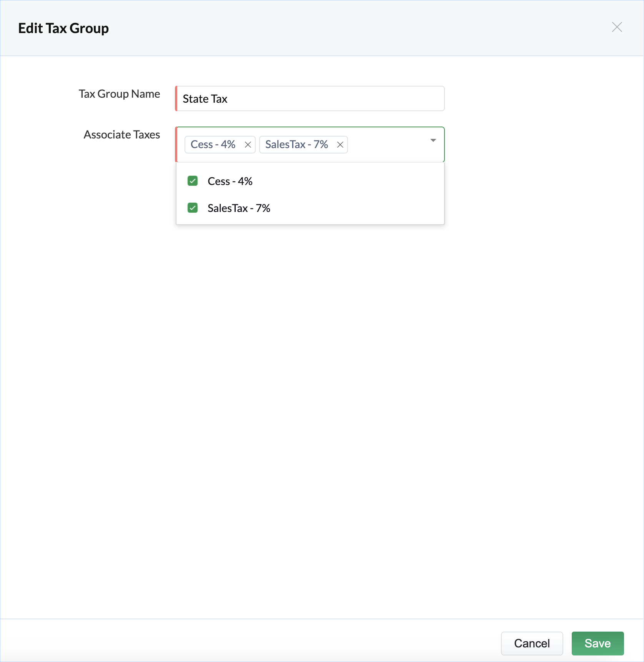Select the SalesTax - 7% option label in list
644x662 pixels.
tap(239, 208)
